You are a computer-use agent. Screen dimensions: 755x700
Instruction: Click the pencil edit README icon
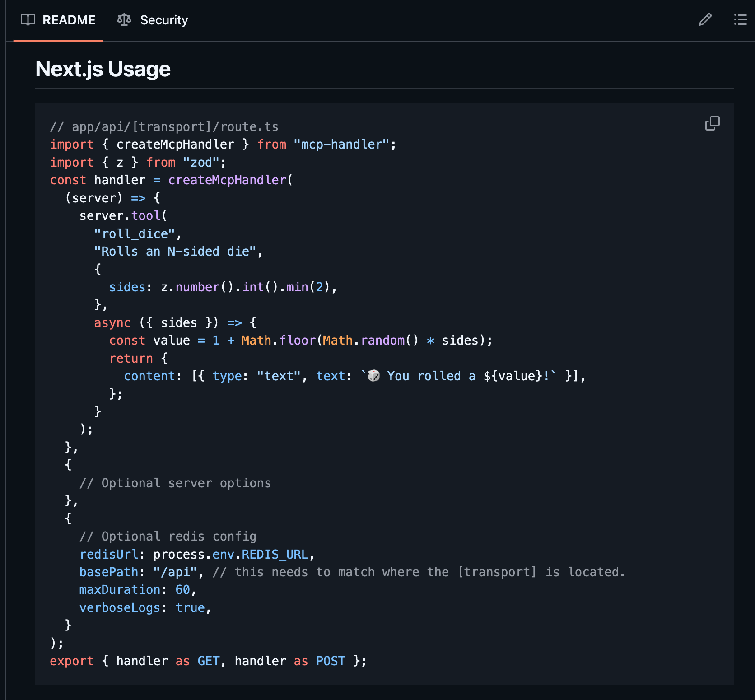(x=705, y=19)
